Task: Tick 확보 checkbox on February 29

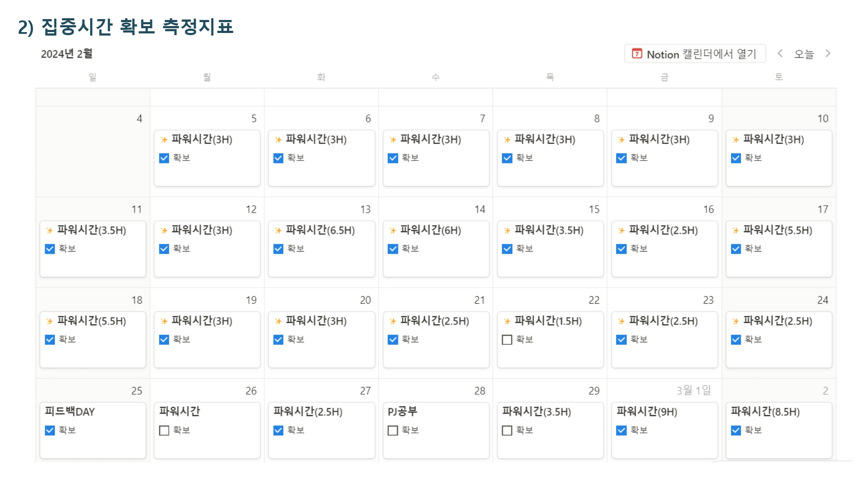Action: (x=507, y=430)
